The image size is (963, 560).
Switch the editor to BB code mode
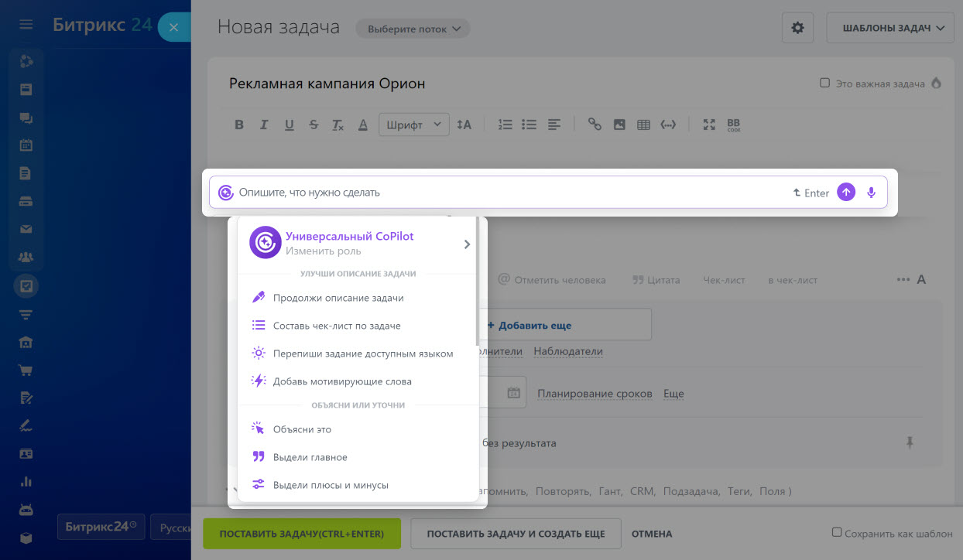(x=732, y=124)
